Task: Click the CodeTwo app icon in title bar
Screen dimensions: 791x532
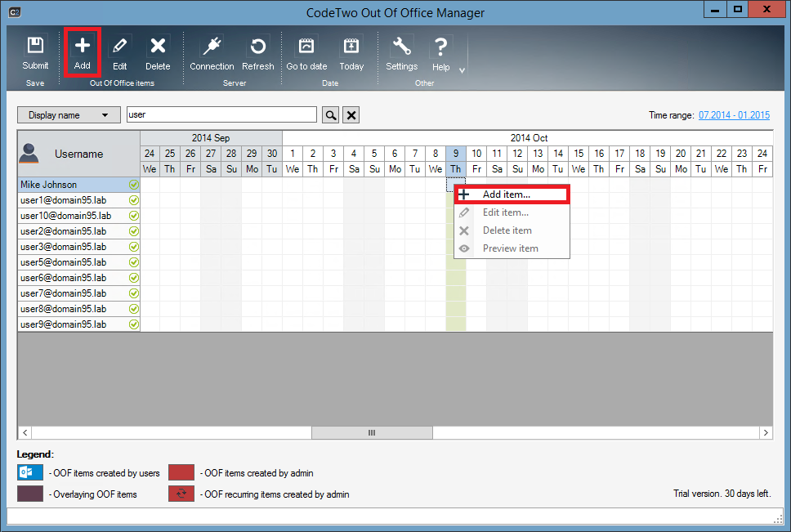Action: click(x=15, y=12)
